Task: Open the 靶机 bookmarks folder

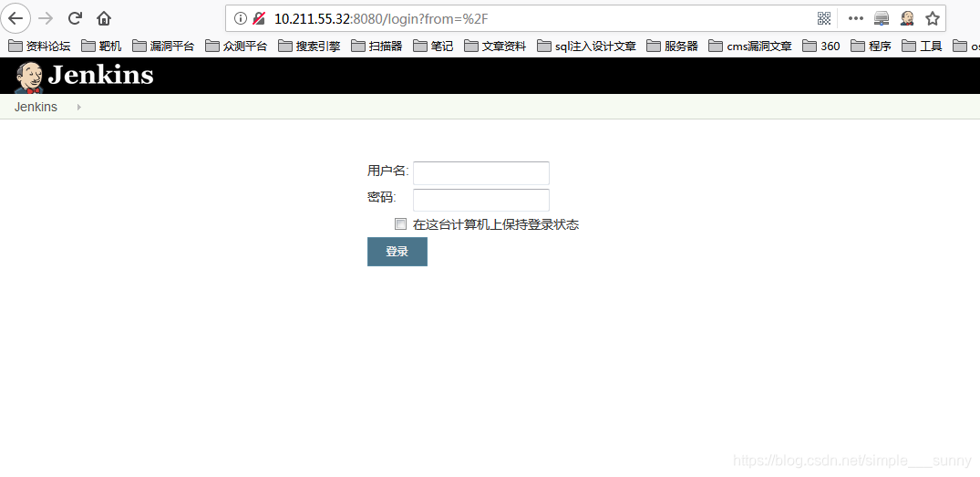Action: point(101,46)
